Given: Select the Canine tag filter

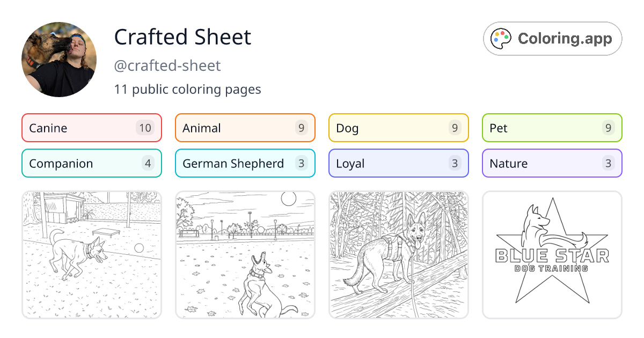Looking at the screenshot, I should 75,128.
